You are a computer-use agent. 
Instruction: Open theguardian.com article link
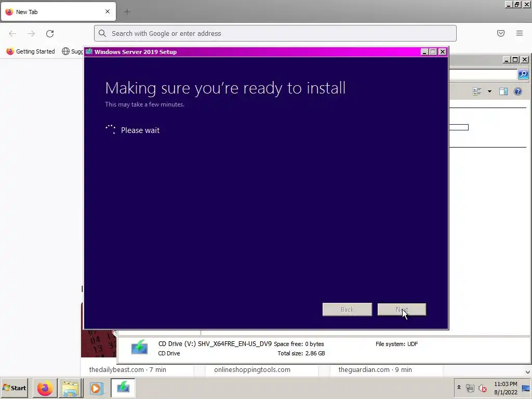(x=375, y=370)
